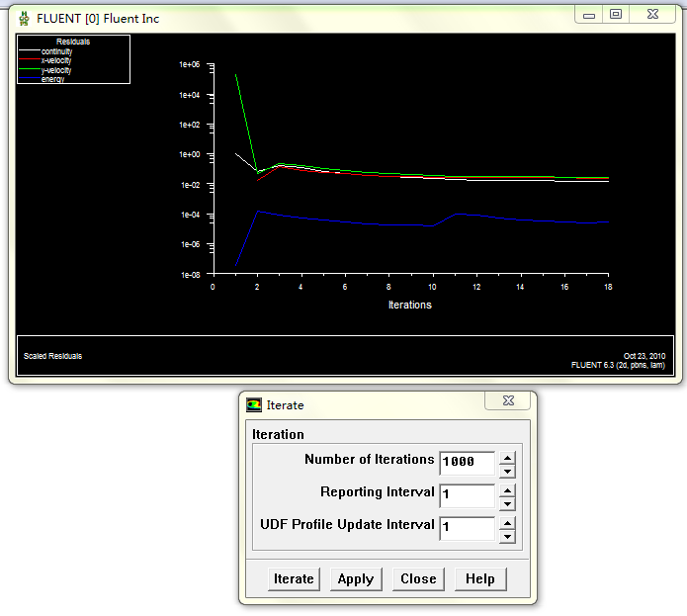Image resolution: width=687 pixels, height=616 pixels.
Task: Decrease UDF Profile Update Interval value
Action: click(x=507, y=536)
